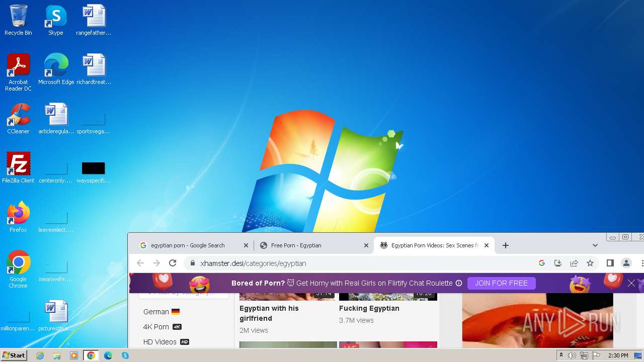Open the rangefather Word document
644x362 pixels.
tap(94, 20)
